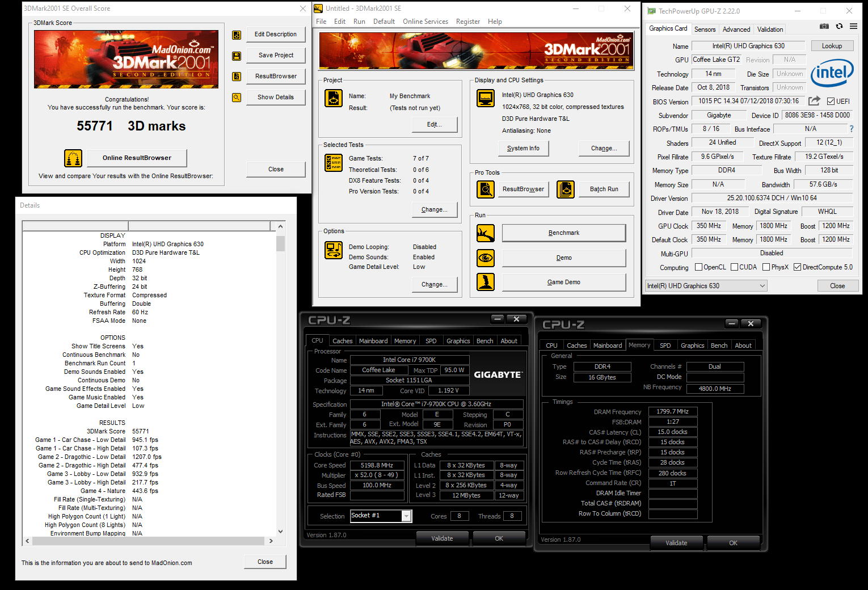Click the Save Project disk icon

[237, 56]
